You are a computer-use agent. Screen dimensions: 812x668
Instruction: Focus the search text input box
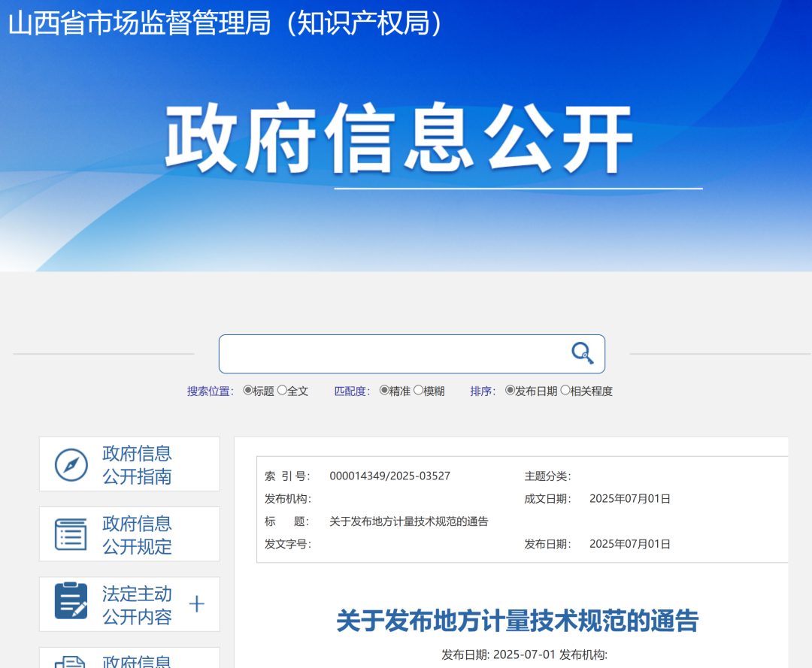point(391,354)
